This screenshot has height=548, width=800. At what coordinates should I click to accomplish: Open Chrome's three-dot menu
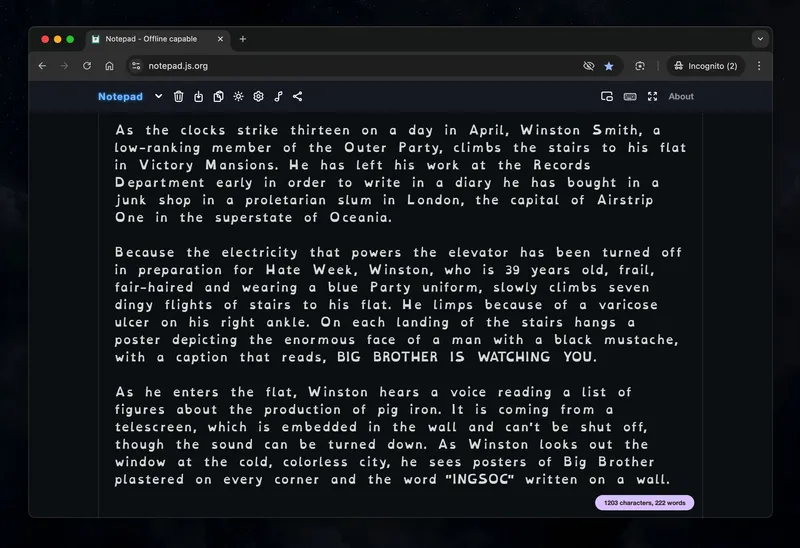tap(759, 66)
